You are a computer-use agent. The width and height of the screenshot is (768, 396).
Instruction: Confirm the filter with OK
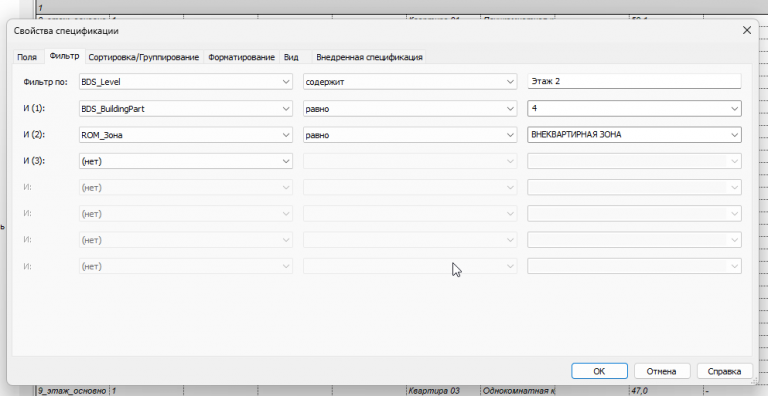pyautogui.click(x=599, y=371)
